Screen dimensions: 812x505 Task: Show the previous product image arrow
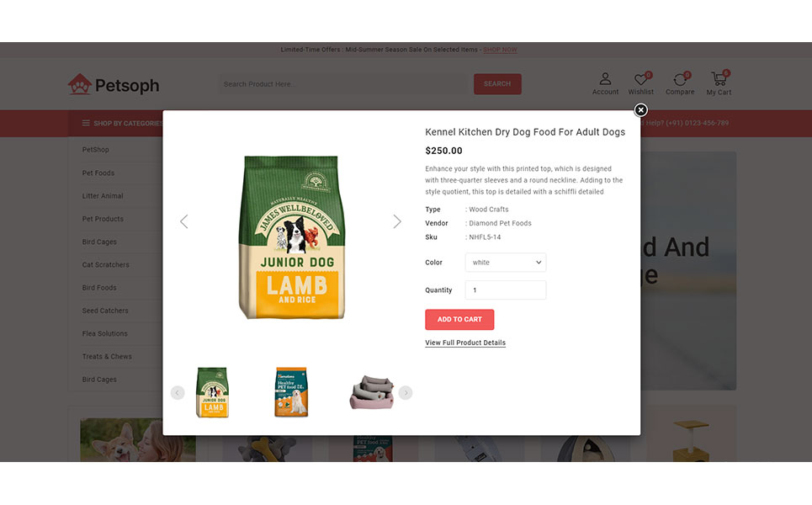coord(183,221)
